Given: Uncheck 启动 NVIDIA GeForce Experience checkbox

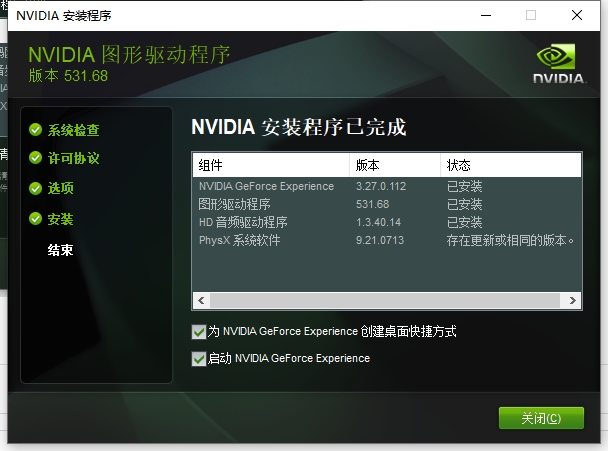Looking at the screenshot, I should [198, 358].
